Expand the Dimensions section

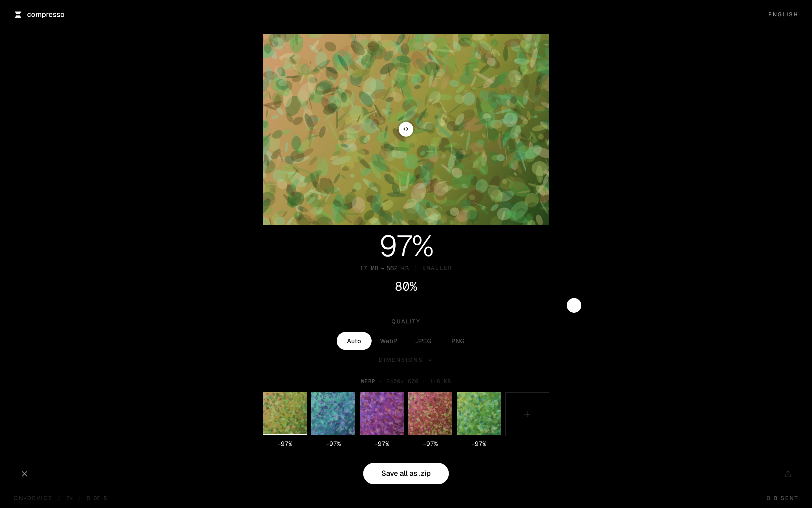pyautogui.click(x=405, y=360)
